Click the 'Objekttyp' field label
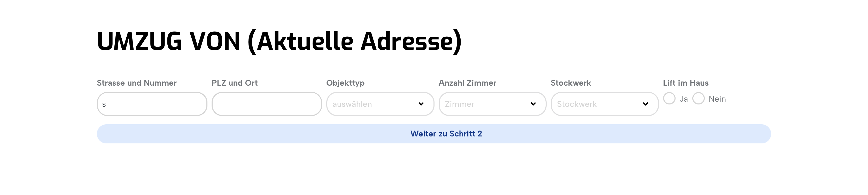The width and height of the screenshot is (868, 195). point(345,83)
